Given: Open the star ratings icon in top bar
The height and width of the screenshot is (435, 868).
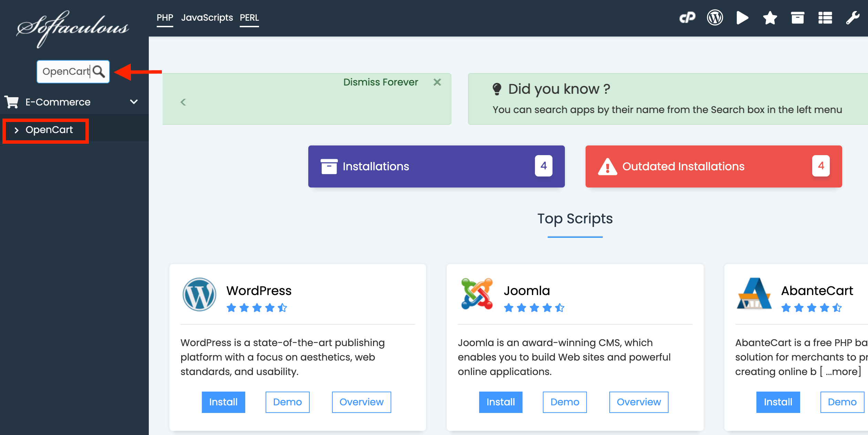Looking at the screenshot, I should pyautogui.click(x=770, y=18).
